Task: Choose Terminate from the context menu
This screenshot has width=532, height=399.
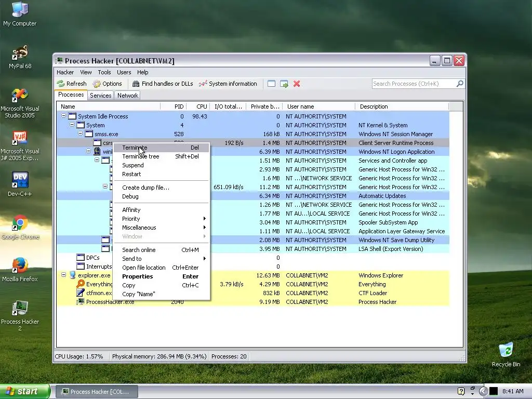Action: pos(162,148)
